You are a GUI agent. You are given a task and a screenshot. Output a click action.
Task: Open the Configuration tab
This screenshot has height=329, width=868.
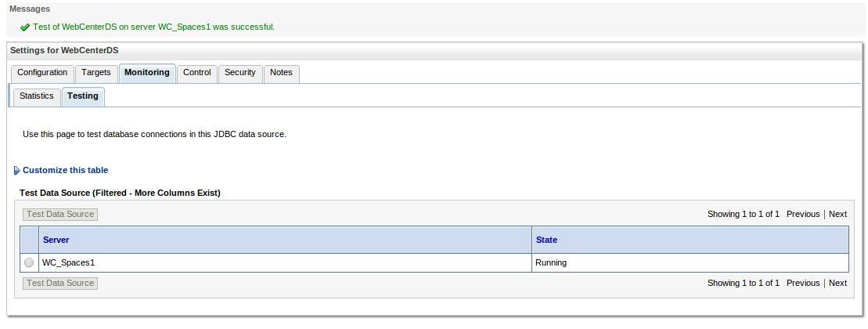click(42, 73)
